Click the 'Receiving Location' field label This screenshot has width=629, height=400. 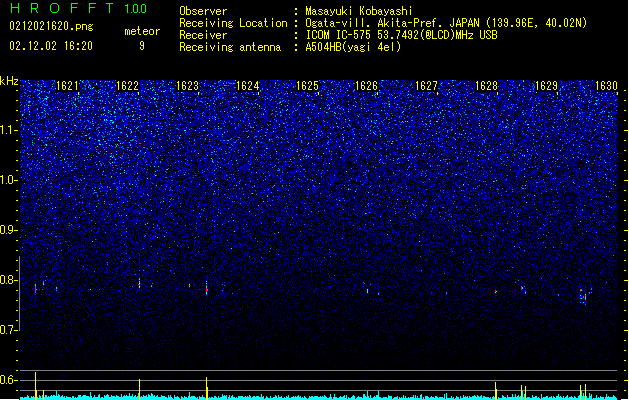click(x=233, y=23)
